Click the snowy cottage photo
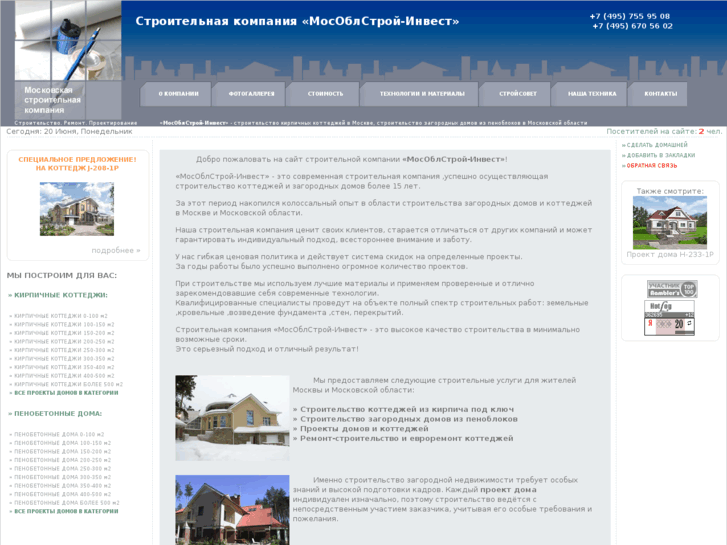 pos(232,418)
